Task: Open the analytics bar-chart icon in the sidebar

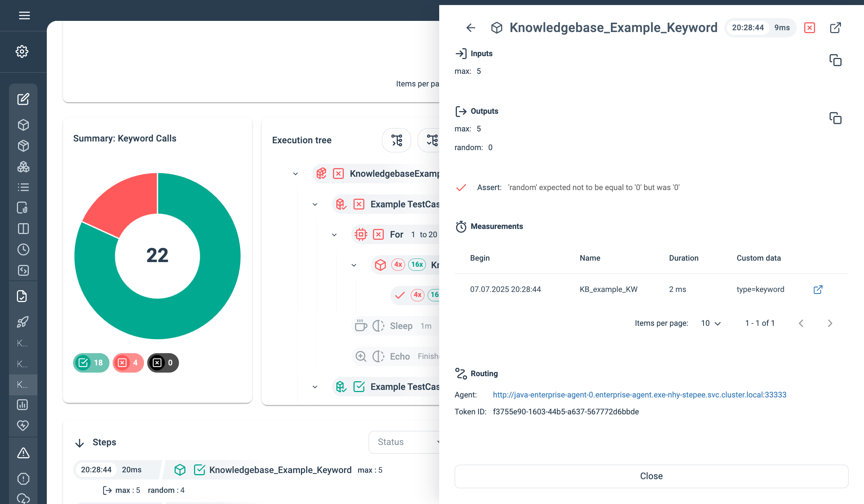Action: pyautogui.click(x=23, y=405)
